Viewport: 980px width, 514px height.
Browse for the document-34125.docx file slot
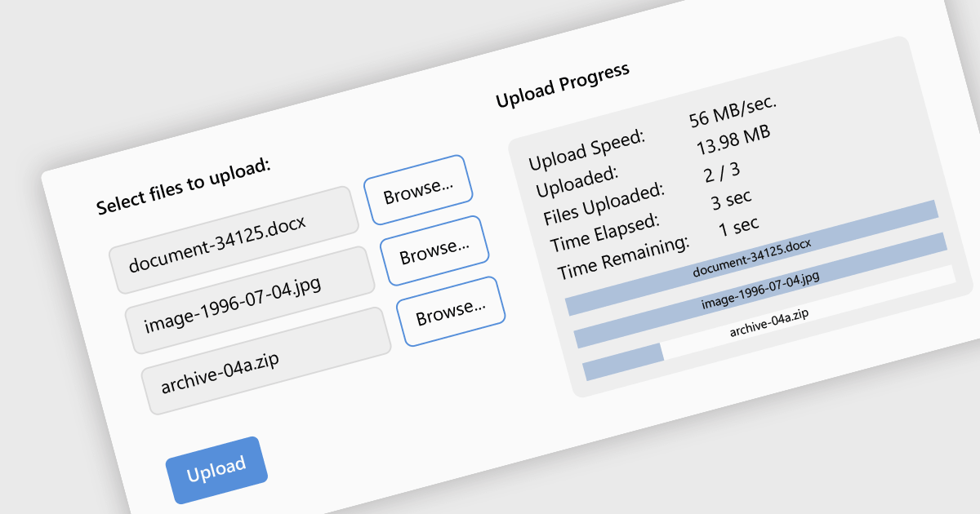(417, 190)
